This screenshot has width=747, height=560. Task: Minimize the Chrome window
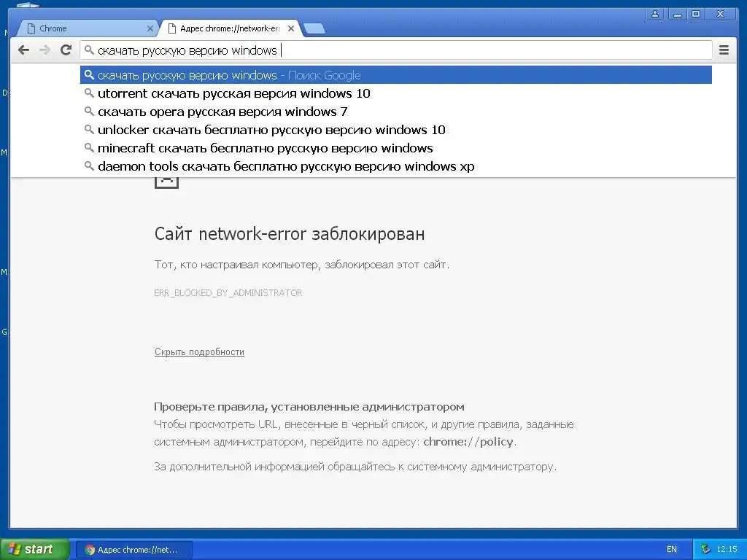677,14
